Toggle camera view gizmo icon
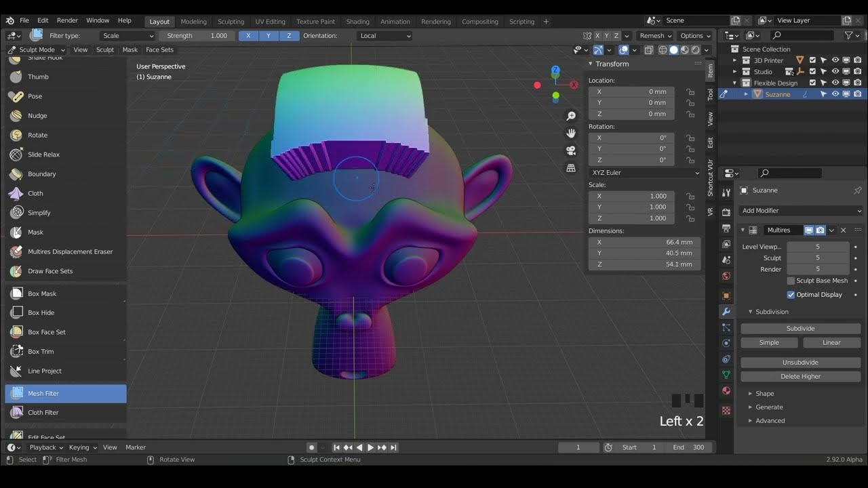The width and height of the screenshot is (868, 488). [x=571, y=150]
